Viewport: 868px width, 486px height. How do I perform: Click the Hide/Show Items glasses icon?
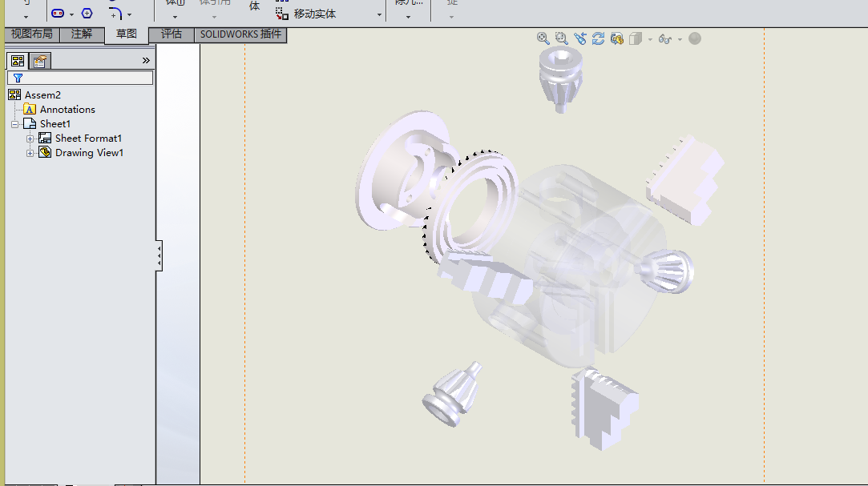[665, 38]
